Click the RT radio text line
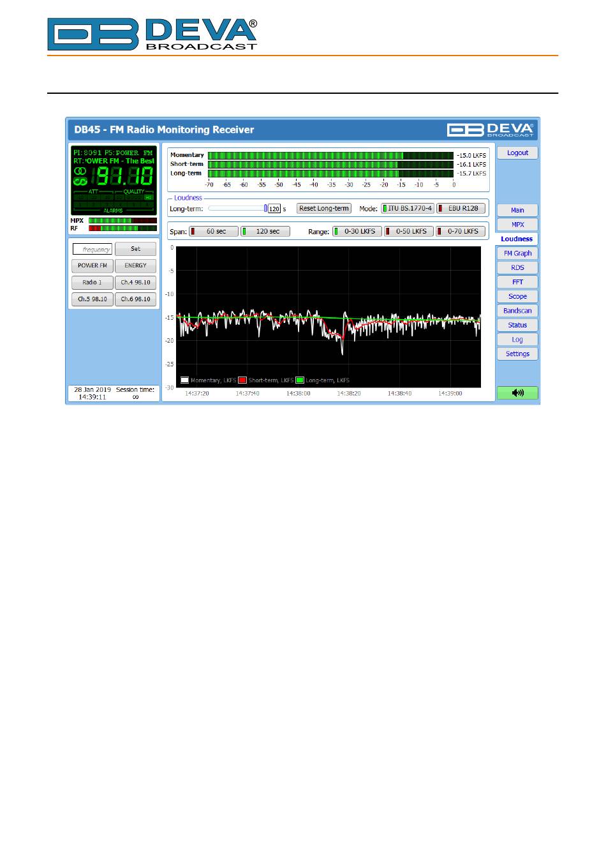This screenshot has height=868, width=606. pyautogui.click(x=114, y=161)
